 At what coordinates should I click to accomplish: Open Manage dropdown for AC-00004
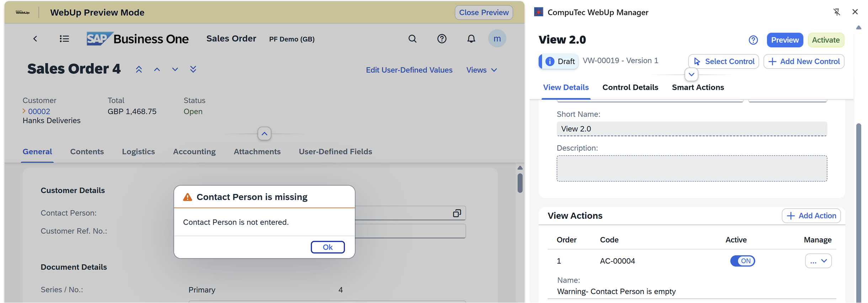tap(818, 261)
